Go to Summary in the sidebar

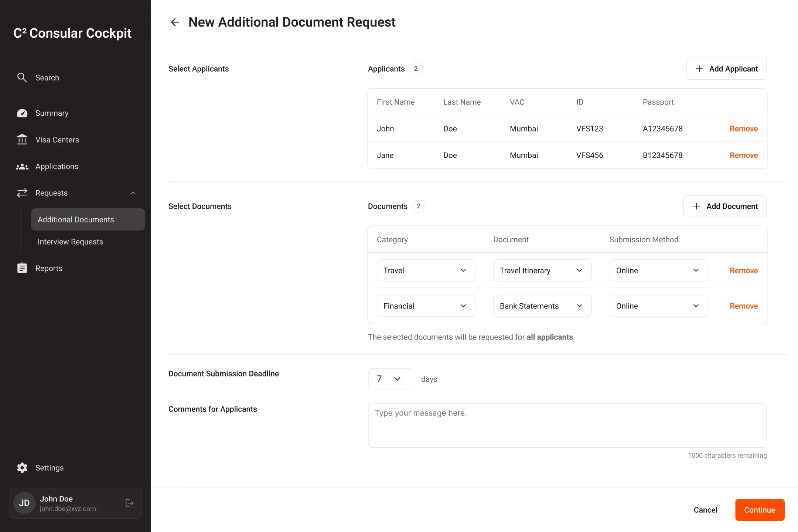52,113
